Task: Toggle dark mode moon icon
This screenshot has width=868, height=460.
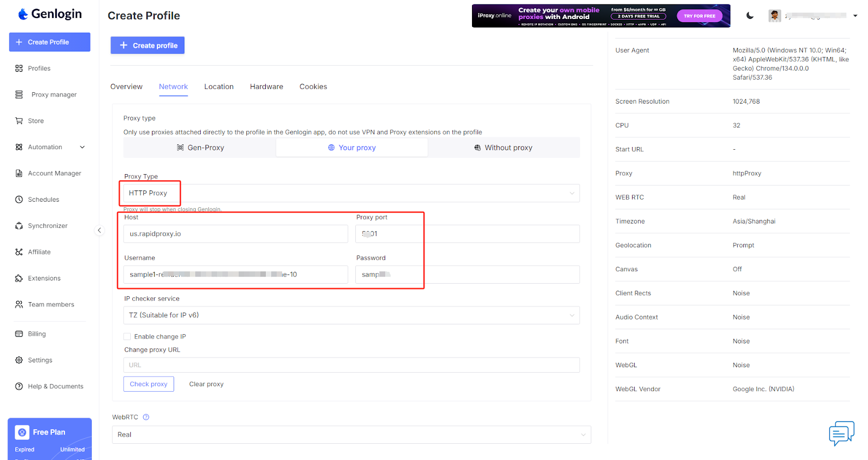Action: 750,16
